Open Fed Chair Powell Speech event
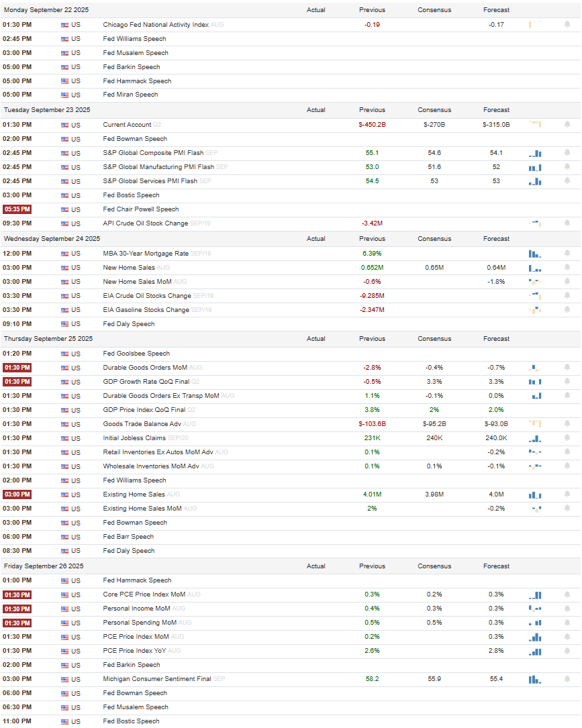The width and height of the screenshot is (582, 728). (141, 209)
